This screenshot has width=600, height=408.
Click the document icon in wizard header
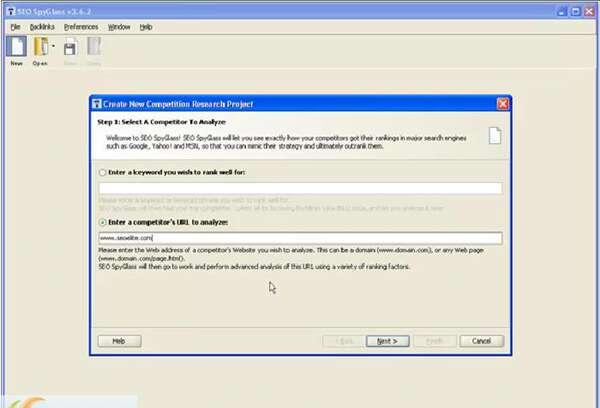493,137
